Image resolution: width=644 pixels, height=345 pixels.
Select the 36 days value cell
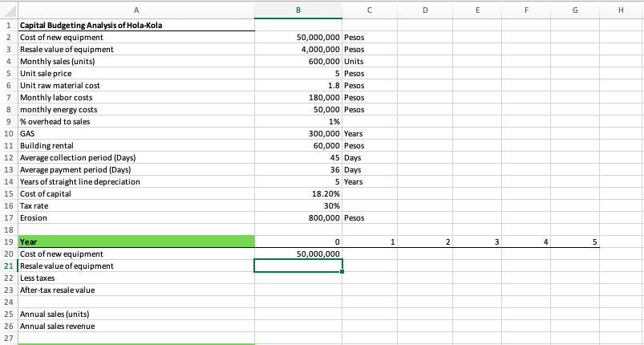point(298,169)
